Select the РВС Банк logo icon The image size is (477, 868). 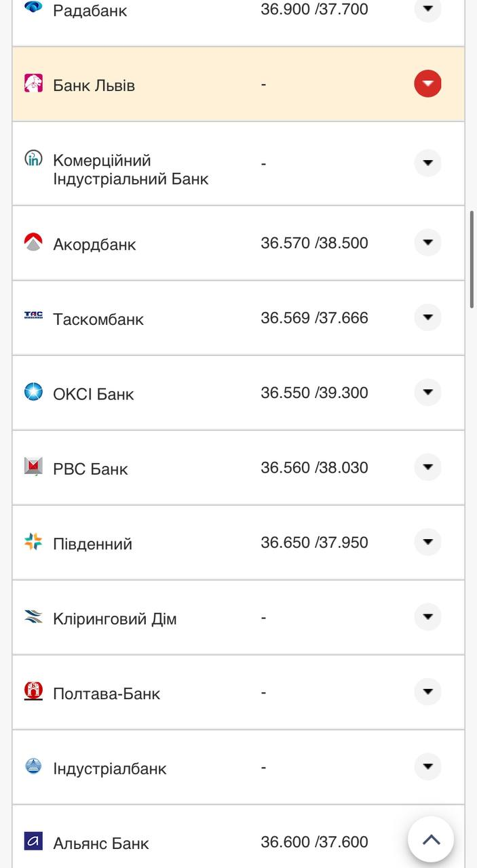pos(32,467)
